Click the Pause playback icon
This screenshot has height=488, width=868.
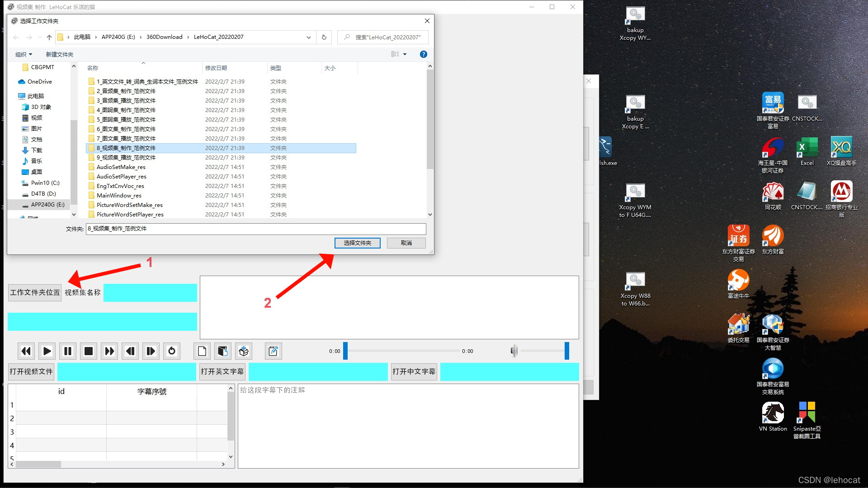68,351
